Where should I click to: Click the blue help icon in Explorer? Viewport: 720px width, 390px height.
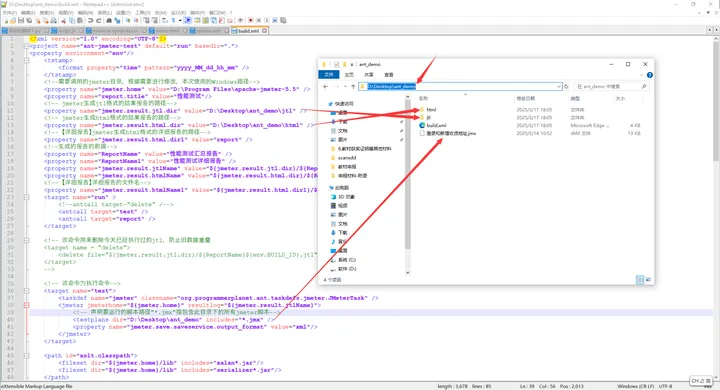coord(649,75)
